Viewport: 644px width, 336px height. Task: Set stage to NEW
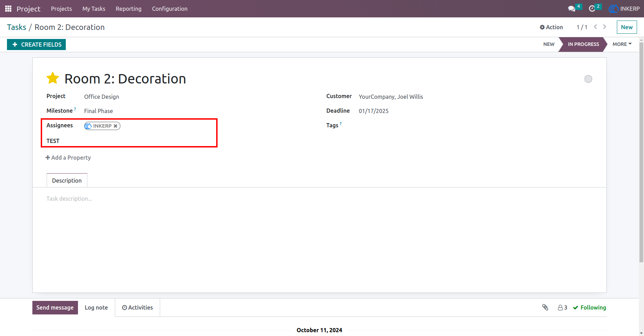(x=549, y=44)
